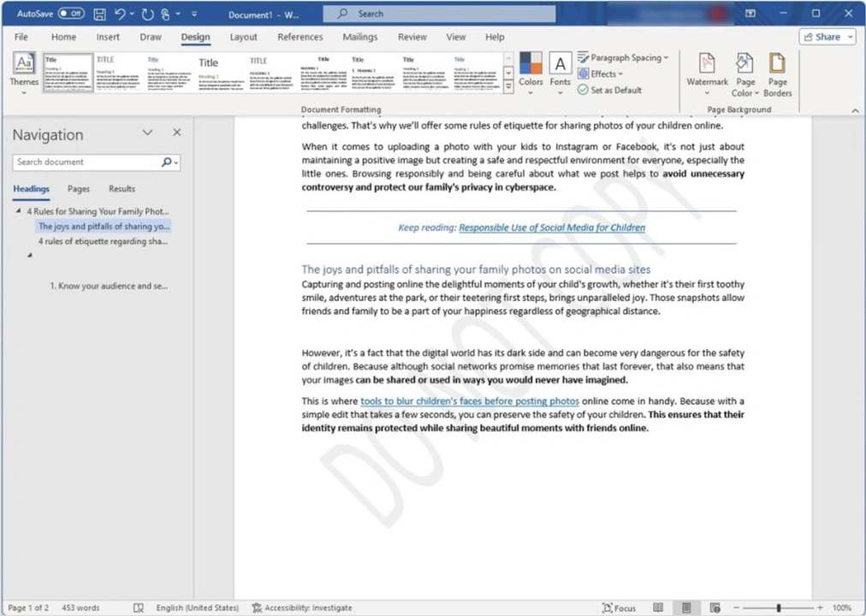Open the View tab
Image resolution: width=866 pixels, height=616 pixels.
[x=455, y=37]
